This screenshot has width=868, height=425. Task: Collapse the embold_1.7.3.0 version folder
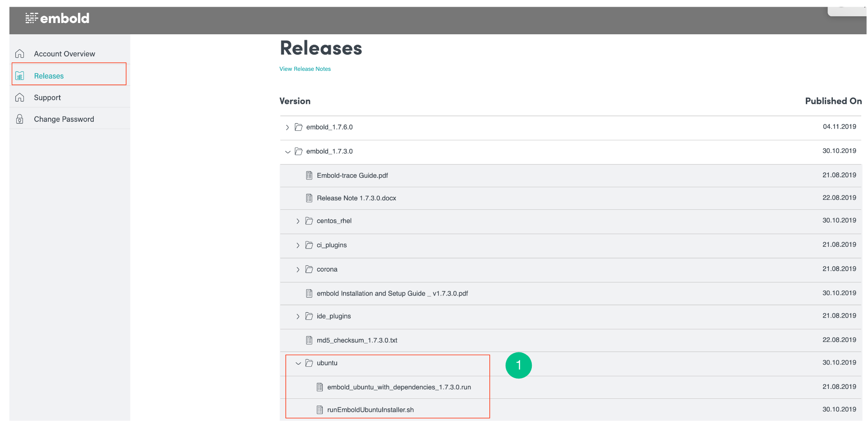tap(288, 152)
